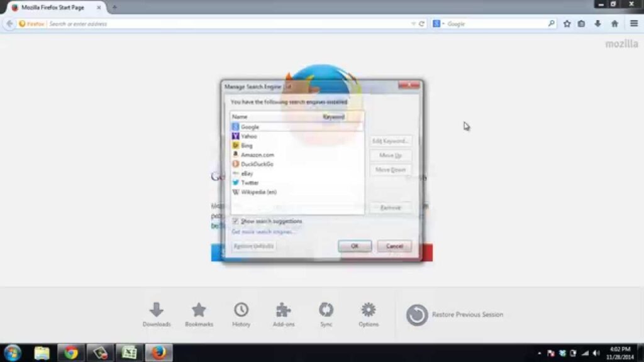Open the search engine chooser dropdown
This screenshot has width=644, height=362.
[x=438, y=24]
